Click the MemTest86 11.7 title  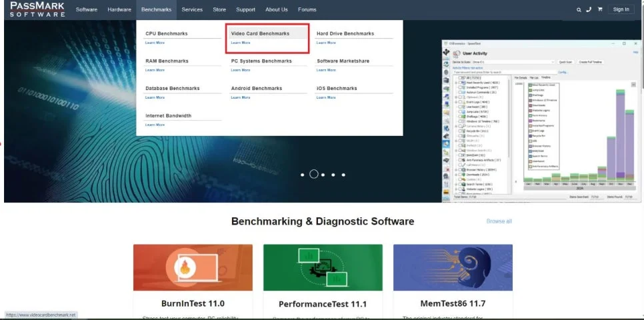453,304
